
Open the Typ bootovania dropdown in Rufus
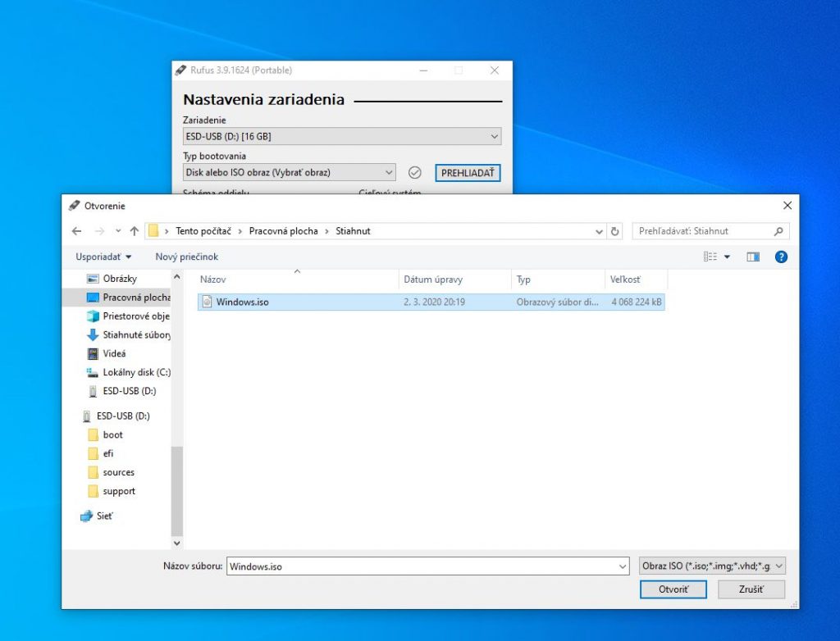[x=290, y=172]
